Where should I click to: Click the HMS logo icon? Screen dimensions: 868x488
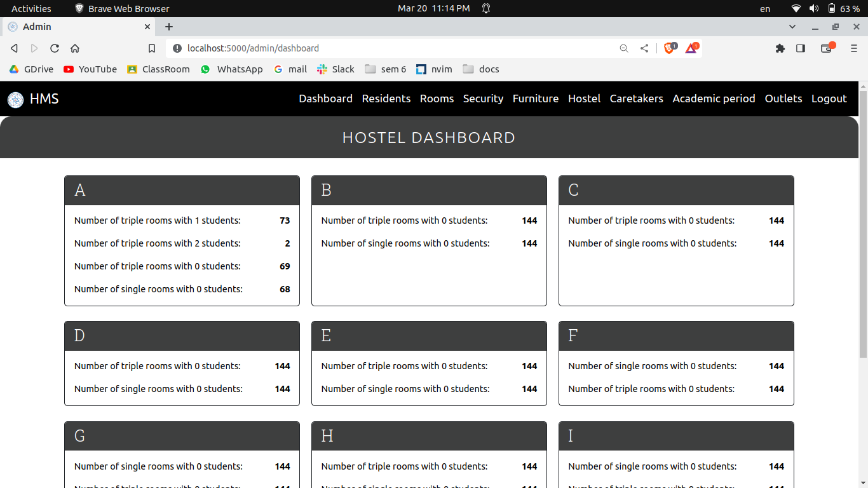15,99
